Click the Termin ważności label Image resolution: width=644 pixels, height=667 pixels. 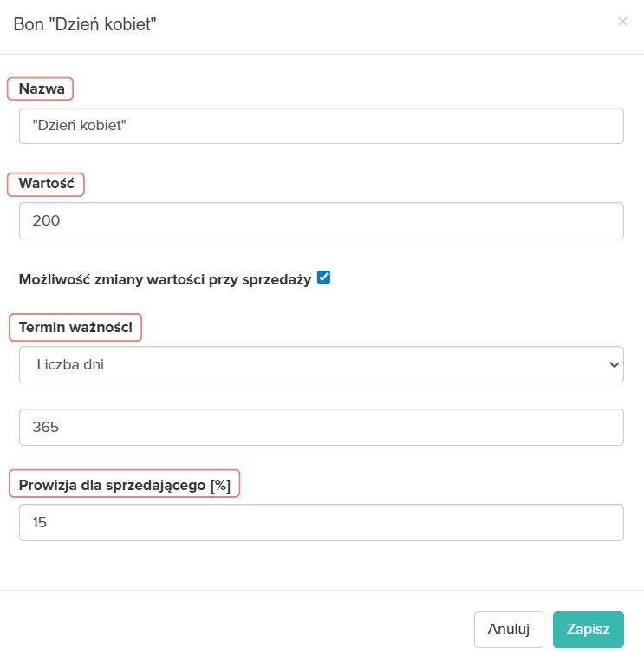(x=75, y=327)
